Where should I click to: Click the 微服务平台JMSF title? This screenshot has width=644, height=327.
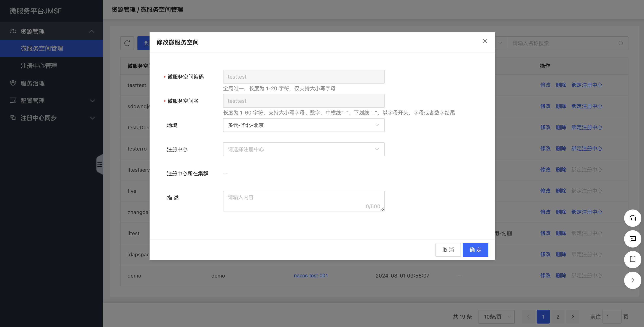[35, 11]
